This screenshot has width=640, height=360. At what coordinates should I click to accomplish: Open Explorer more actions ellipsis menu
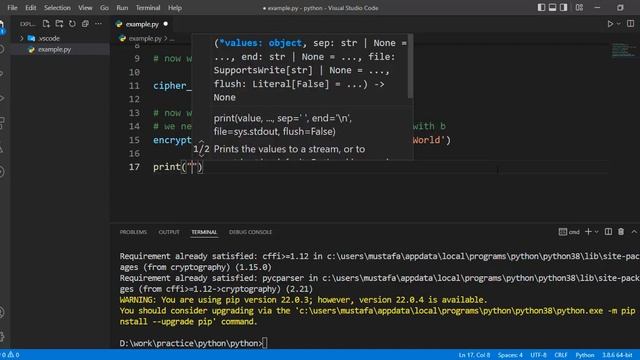(98, 24)
